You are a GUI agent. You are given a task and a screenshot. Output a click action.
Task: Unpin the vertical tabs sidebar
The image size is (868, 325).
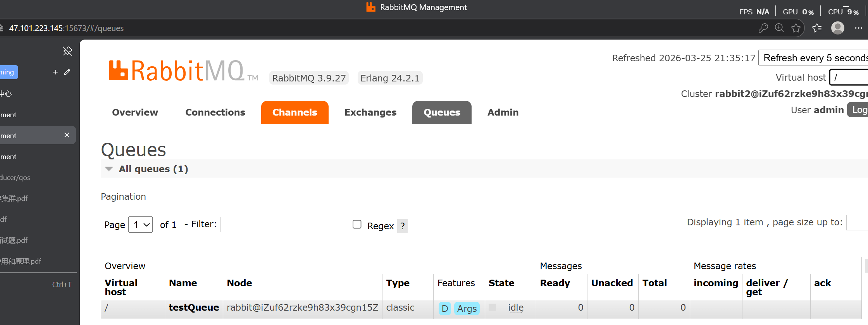[x=67, y=51]
